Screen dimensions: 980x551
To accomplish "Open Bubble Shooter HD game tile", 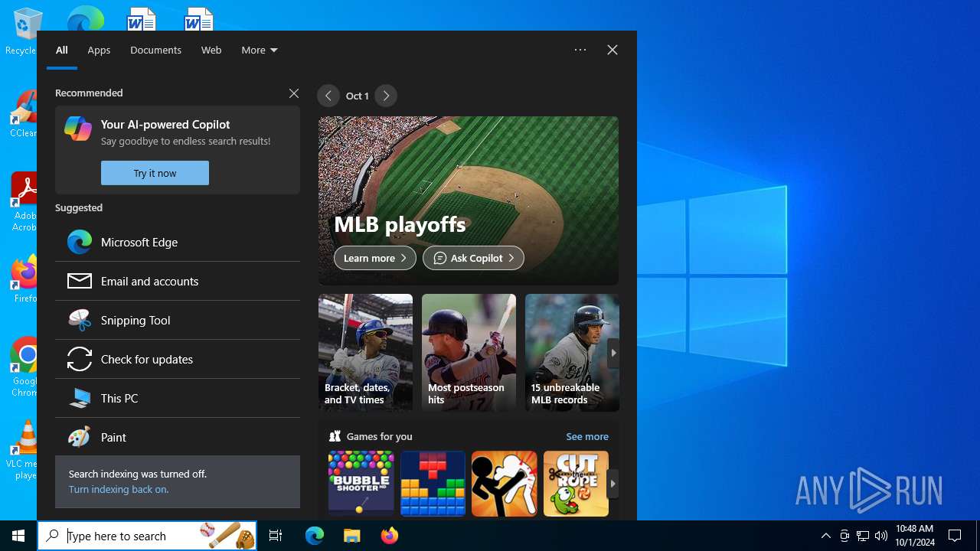I will tap(361, 484).
